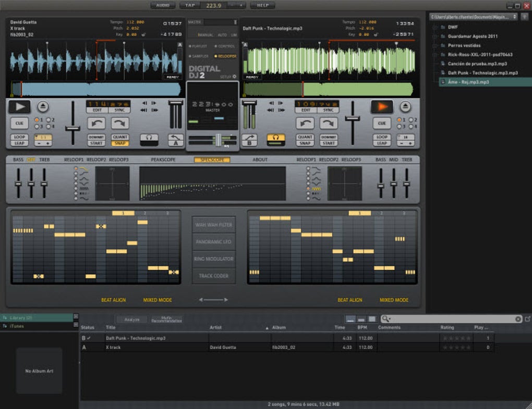
Task: Click the left deck eject icon
Action: (x=43, y=107)
